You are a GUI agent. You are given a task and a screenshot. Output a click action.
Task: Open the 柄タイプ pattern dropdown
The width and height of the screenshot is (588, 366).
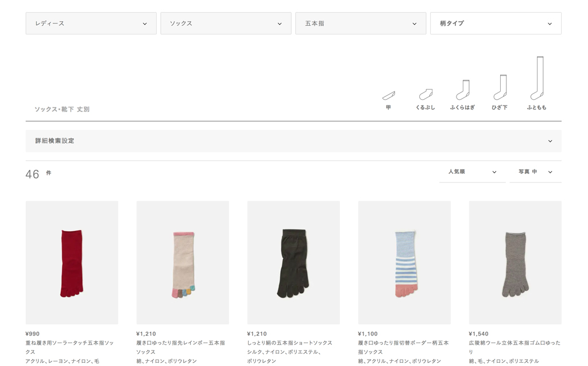496,24
